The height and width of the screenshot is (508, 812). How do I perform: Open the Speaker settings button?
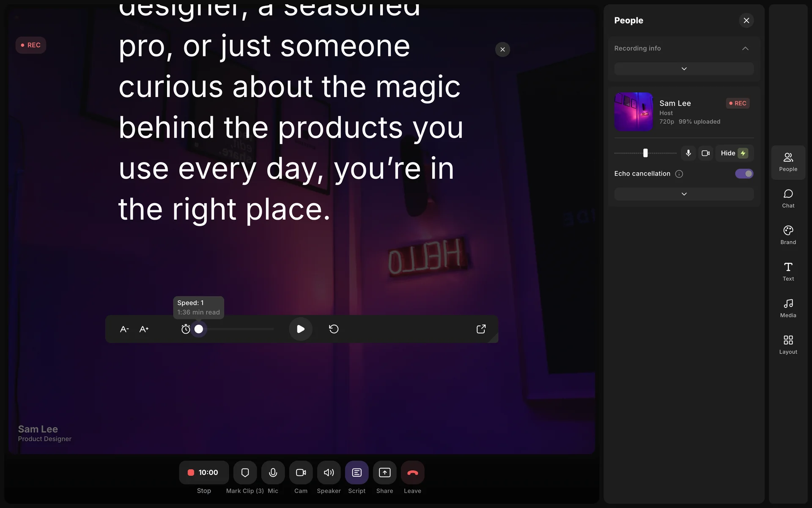329,472
